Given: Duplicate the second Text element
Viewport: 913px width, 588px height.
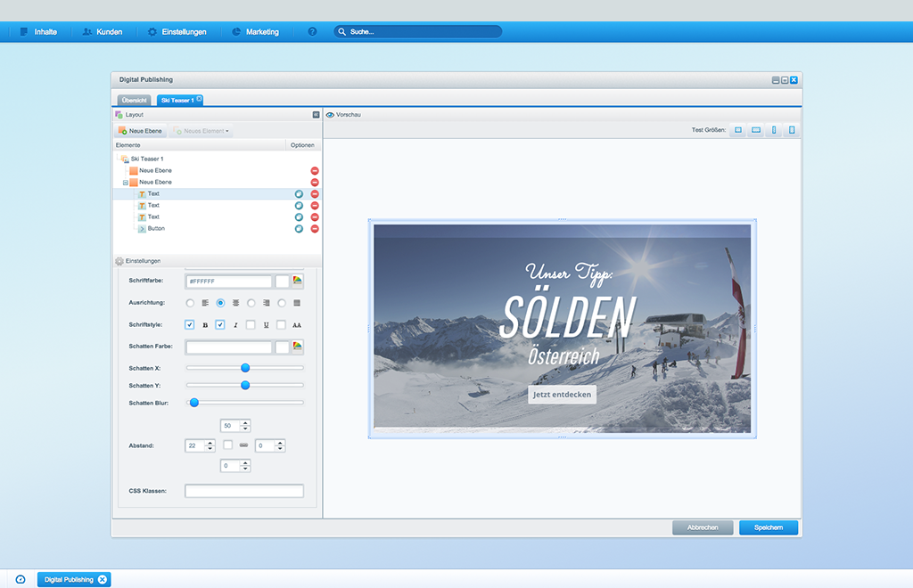Looking at the screenshot, I should coord(299,205).
